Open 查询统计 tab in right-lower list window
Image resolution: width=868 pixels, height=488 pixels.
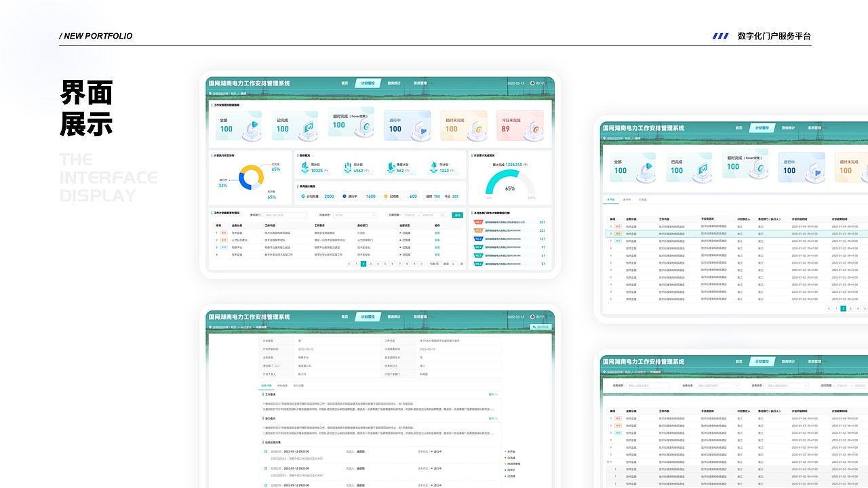[x=788, y=361]
